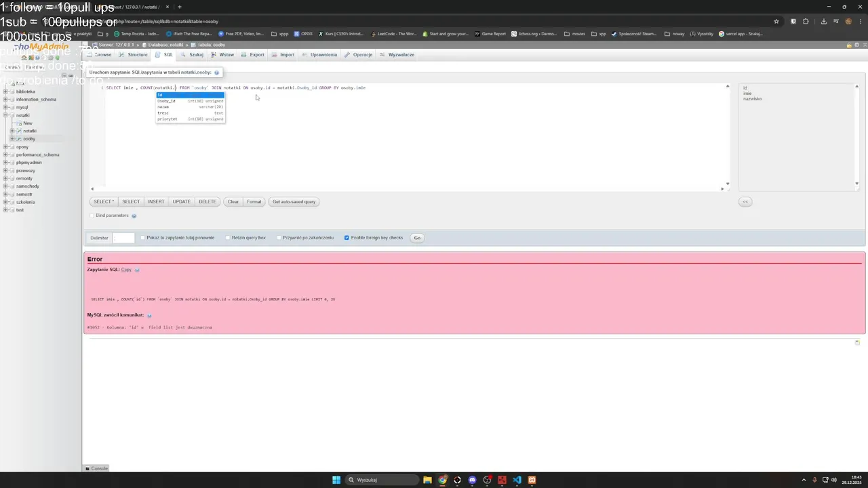
Task: Open the lichess.org bookmark
Action: point(534,34)
